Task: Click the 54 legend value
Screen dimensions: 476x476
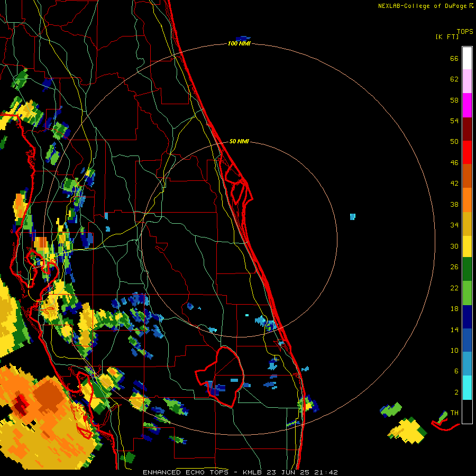Action: (x=454, y=121)
